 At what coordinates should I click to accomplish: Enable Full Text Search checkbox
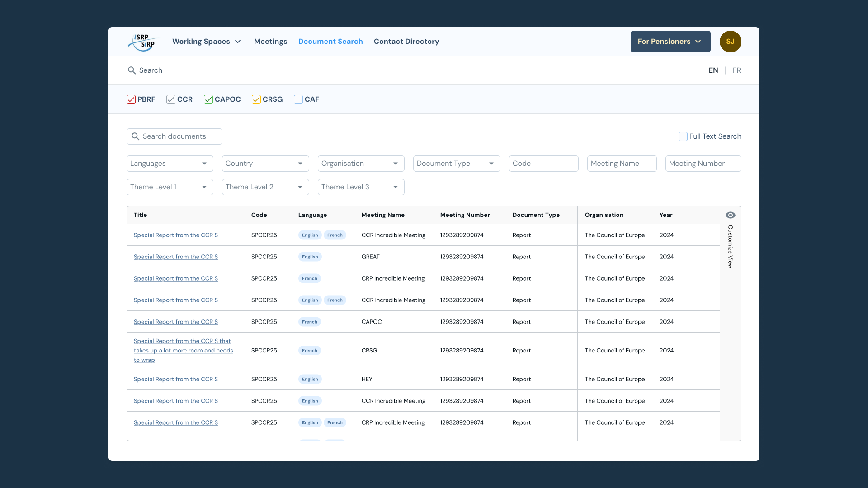coord(683,136)
